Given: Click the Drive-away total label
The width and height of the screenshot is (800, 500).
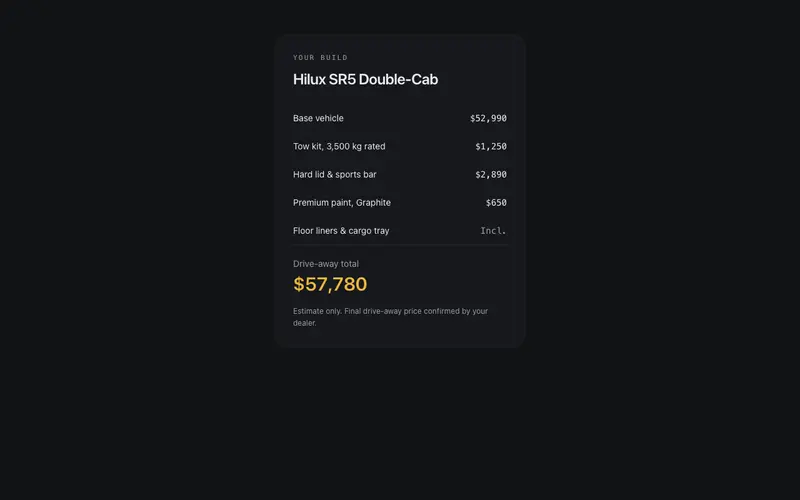Looking at the screenshot, I should coord(326,264).
